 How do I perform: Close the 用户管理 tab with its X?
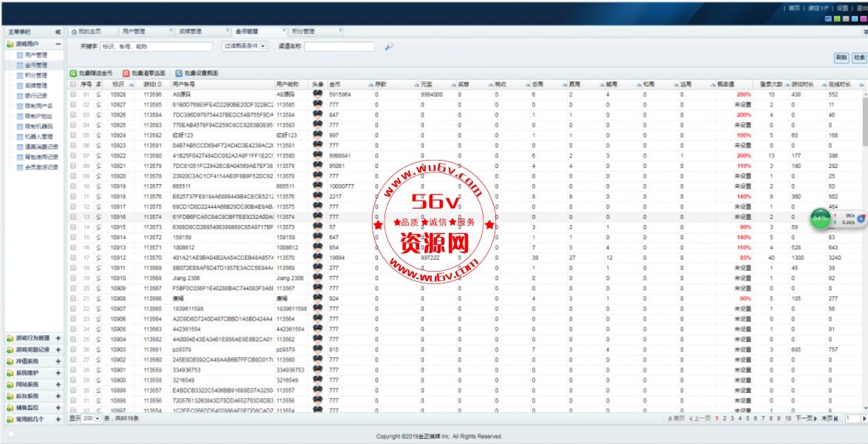(171, 30)
